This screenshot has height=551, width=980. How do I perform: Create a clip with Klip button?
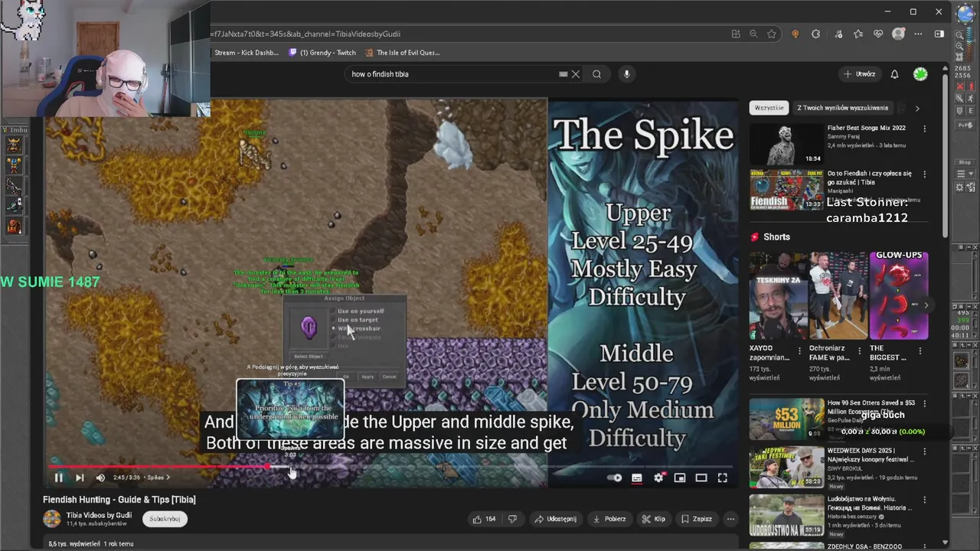tap(653, 519)
